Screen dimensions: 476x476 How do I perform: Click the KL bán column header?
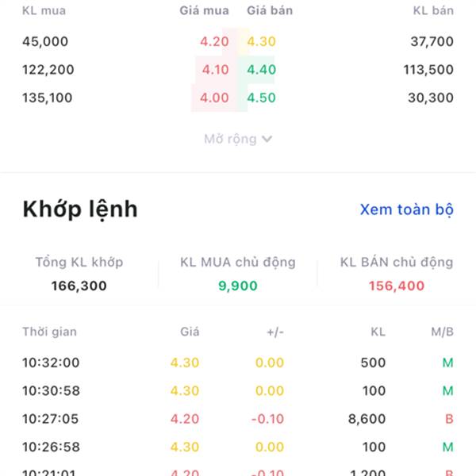pos(433,10)
